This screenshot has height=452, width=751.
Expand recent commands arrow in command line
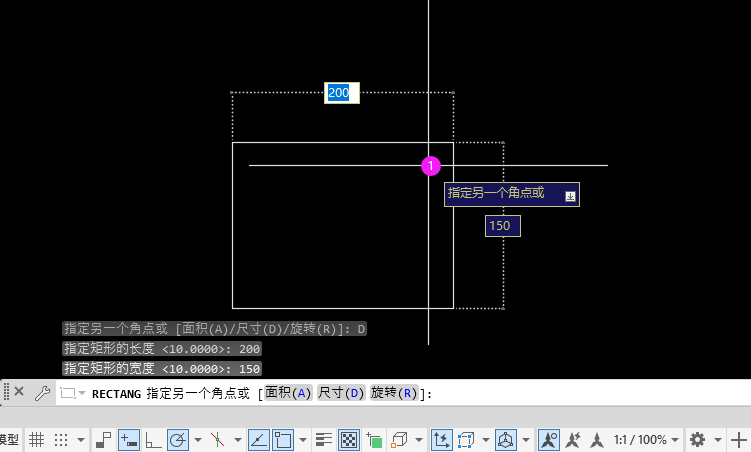[82, 393]
